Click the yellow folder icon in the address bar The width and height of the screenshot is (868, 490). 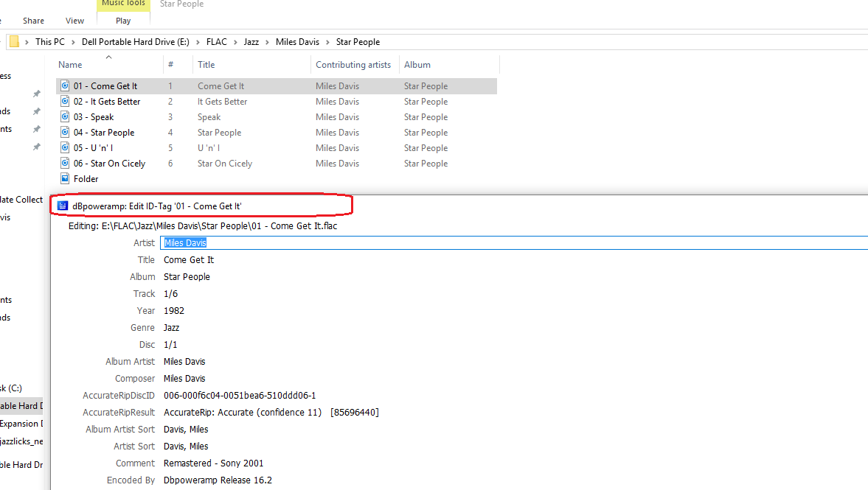[14, 41]
